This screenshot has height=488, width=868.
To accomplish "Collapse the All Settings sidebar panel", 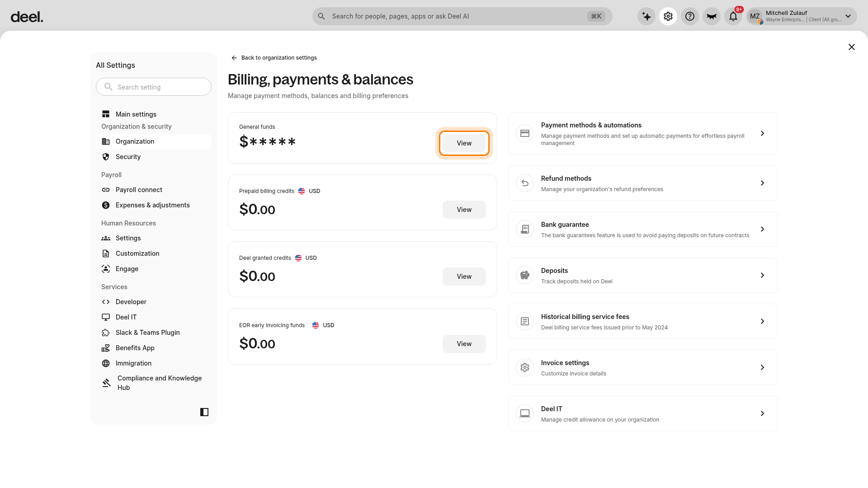I will coord(204,412).
